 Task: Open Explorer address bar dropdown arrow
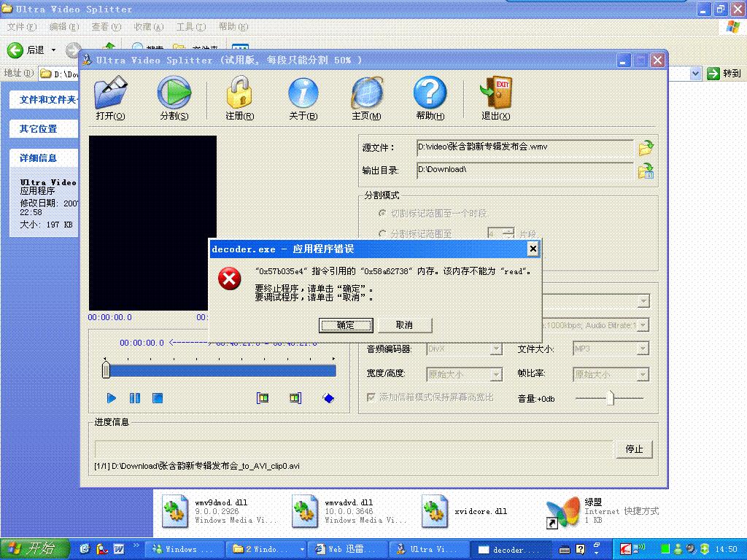click(x=695, y=74)
